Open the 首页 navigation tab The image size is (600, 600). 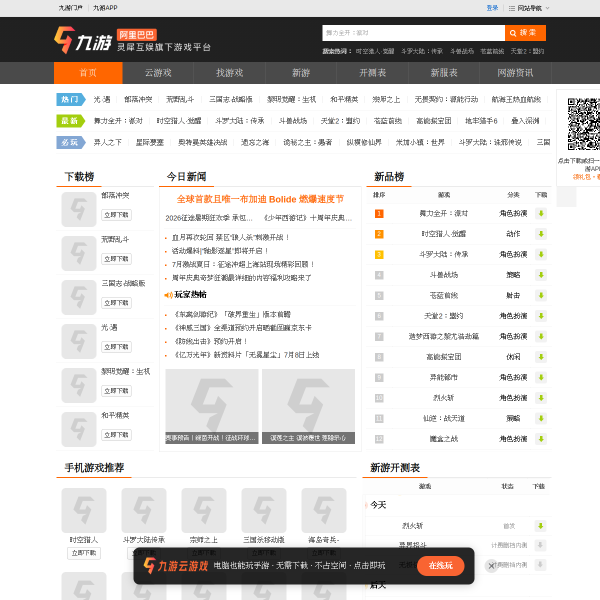(x=88, y=73)
